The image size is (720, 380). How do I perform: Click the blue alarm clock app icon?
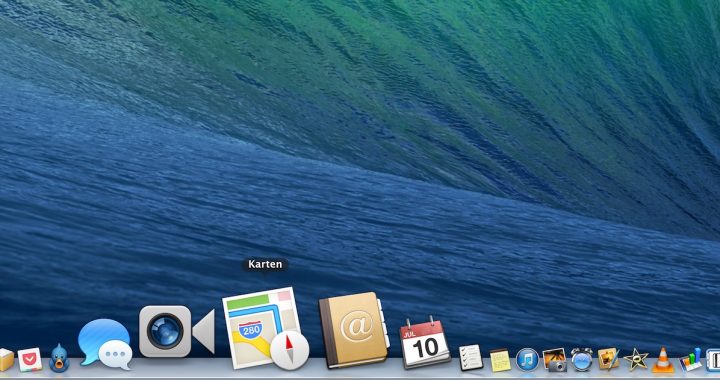point(582,359)
